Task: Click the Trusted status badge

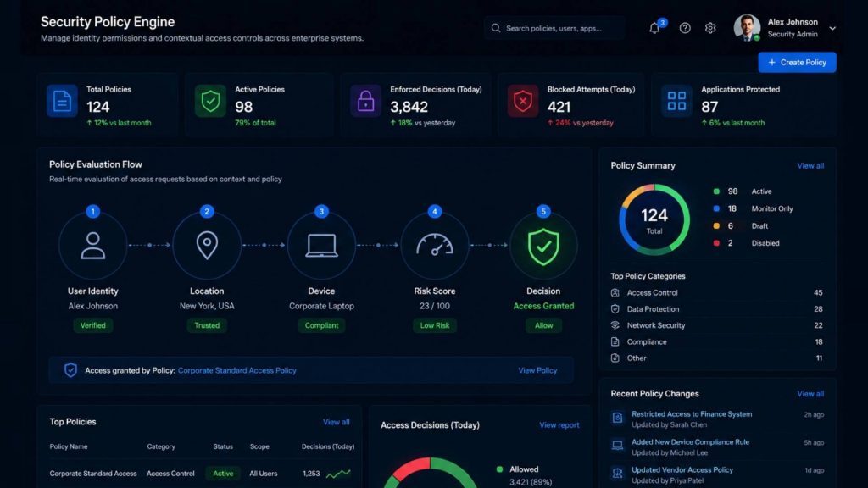Action: (207, 325)
